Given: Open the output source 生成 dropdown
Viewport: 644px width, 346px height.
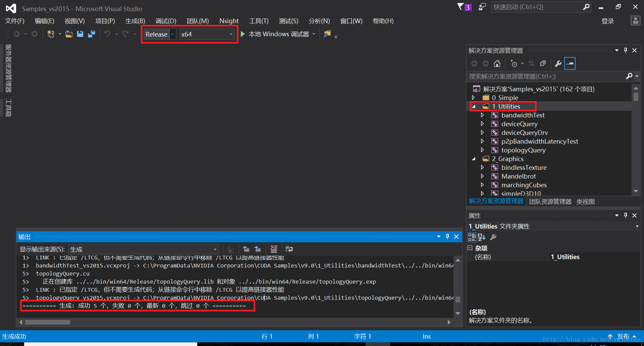Looking at the screenshot, I should pos(215,249).
